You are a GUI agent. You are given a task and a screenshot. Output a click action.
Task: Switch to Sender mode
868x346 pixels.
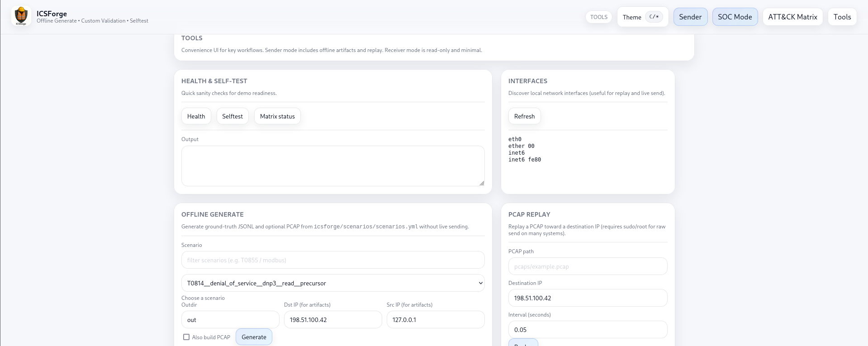[x=690, y=17]
